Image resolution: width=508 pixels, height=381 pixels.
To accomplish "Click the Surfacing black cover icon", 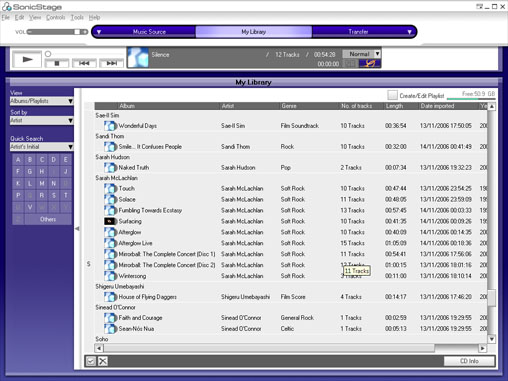I will pos(110,221).
